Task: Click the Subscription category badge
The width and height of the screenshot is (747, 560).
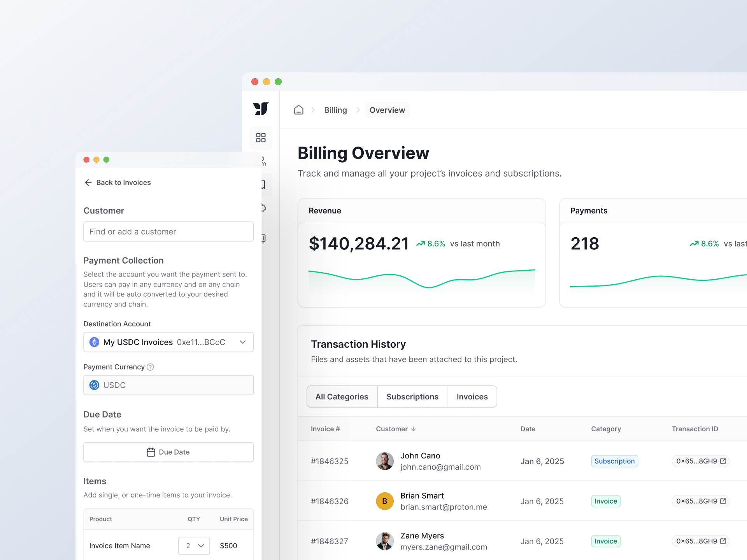Action: tap(614, 461)
